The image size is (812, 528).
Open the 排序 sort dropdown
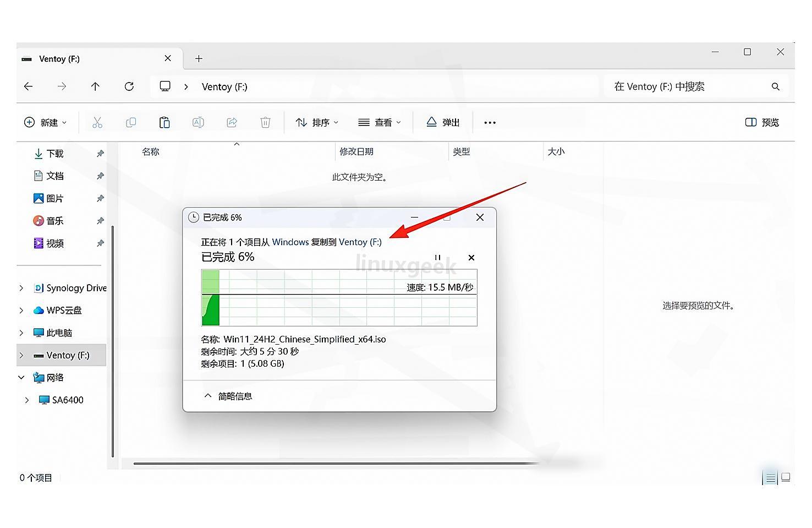[x=317, y=122]
